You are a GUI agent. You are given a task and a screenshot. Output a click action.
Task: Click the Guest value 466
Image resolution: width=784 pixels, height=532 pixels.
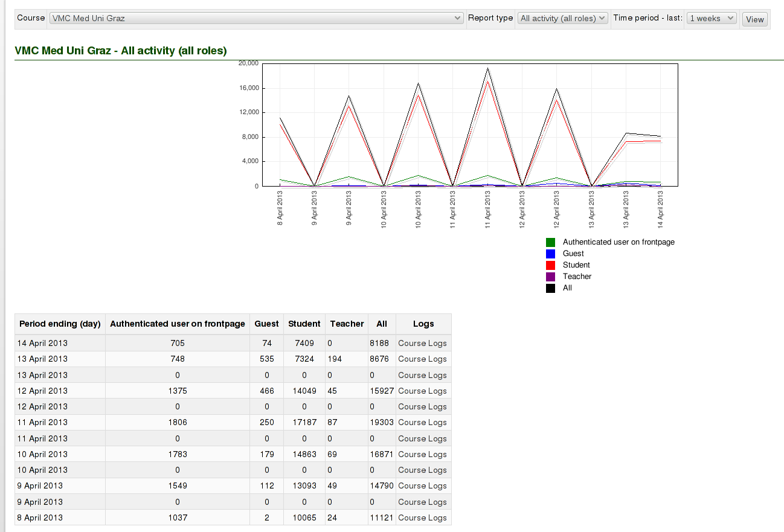pyautogui.click(x=267, y=391)
